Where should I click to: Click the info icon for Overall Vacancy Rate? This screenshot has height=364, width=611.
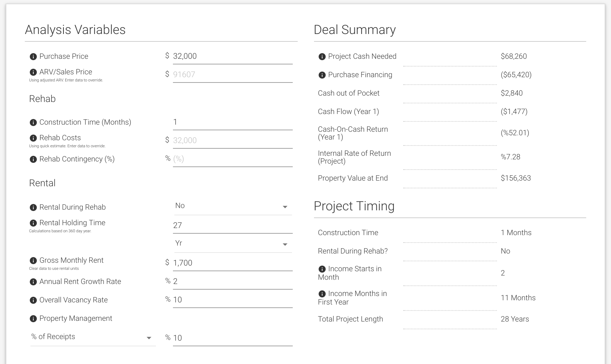33,300
